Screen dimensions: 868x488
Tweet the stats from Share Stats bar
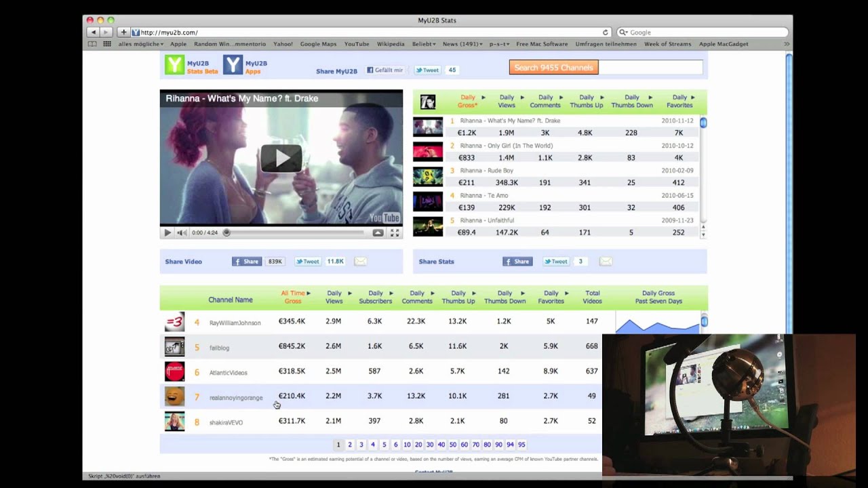click(x=556, y=261)
